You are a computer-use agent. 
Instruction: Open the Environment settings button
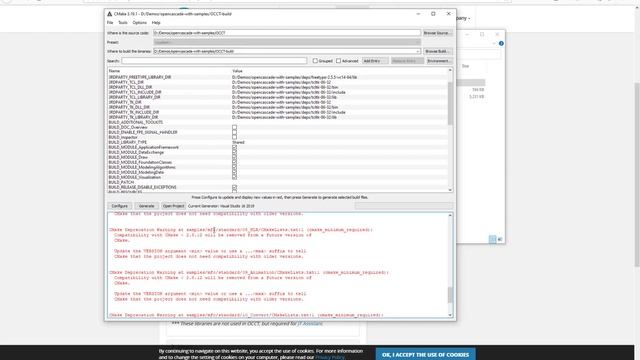439,61
